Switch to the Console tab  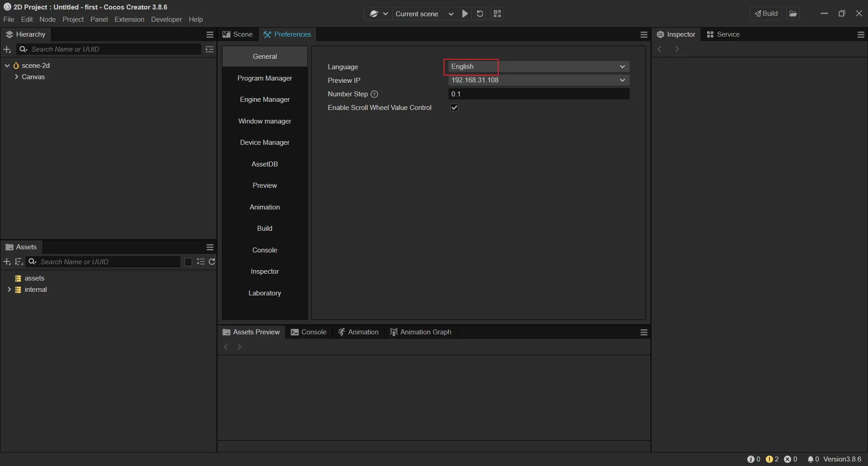pyautogui.click(x=309, y=332)
